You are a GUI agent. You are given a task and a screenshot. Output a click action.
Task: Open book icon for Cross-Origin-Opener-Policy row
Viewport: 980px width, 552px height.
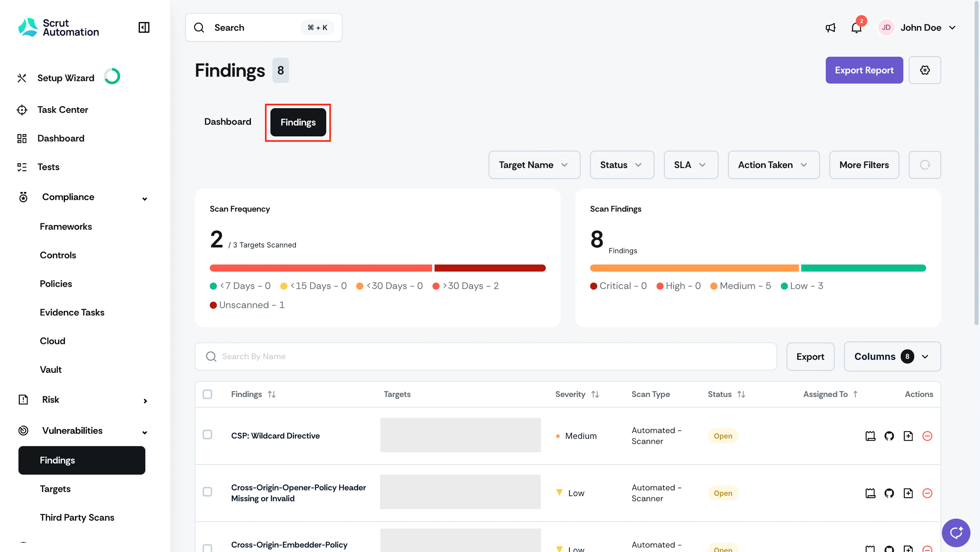870,493
